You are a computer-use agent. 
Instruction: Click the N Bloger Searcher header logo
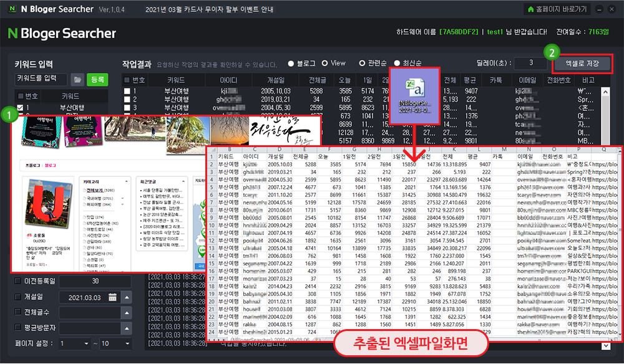[x=62, y=34]
